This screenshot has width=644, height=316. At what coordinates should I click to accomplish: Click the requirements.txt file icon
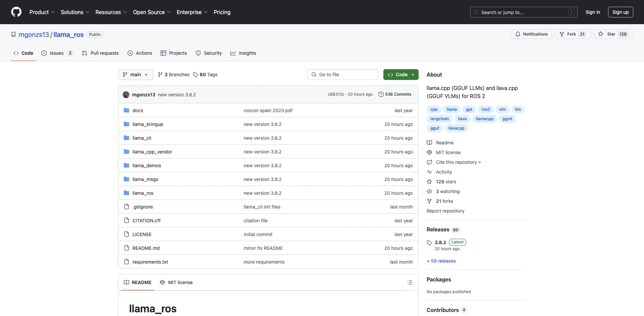click(126, 262)
